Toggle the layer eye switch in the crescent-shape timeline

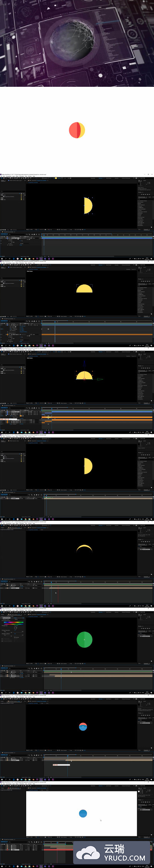[x=1, y=586]
